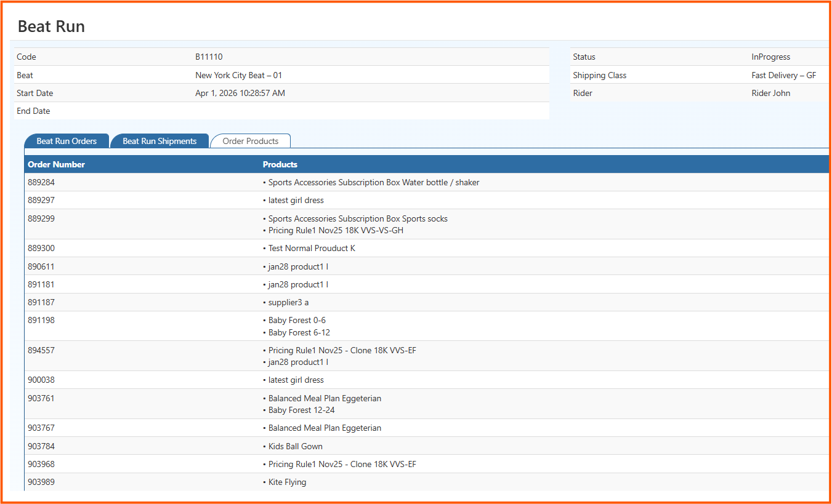This screenshot has width=832, height=504.
Task: Switch to the Beat Run Orders tab
Action: click(67, 141)
